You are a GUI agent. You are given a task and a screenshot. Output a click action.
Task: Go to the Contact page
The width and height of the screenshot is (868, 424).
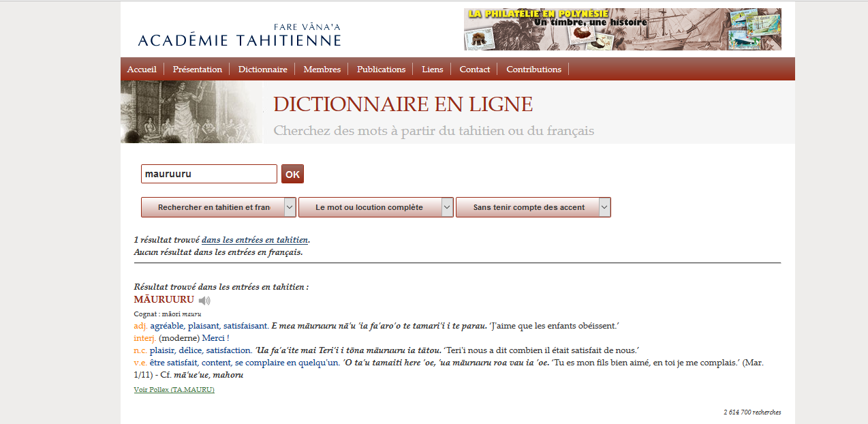(474, 69)
